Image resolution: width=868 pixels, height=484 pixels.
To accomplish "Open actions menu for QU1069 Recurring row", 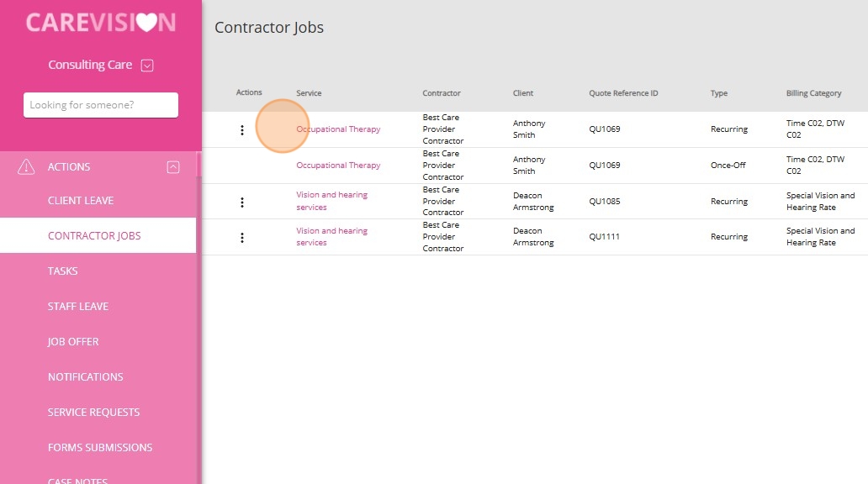I will (242, 130).
